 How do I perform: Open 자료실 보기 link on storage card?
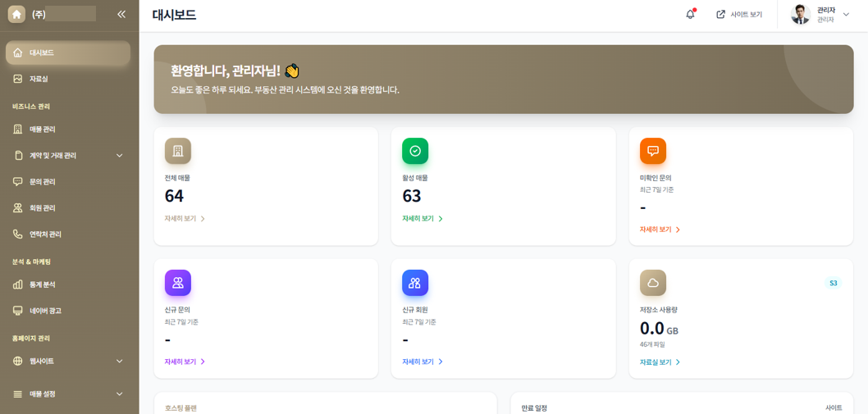(660, 362)
